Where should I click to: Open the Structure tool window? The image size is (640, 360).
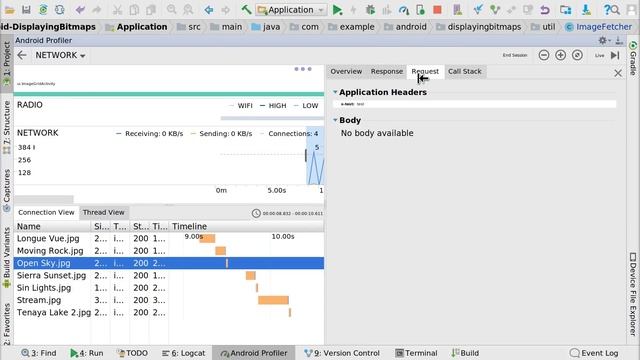point(7,127)
